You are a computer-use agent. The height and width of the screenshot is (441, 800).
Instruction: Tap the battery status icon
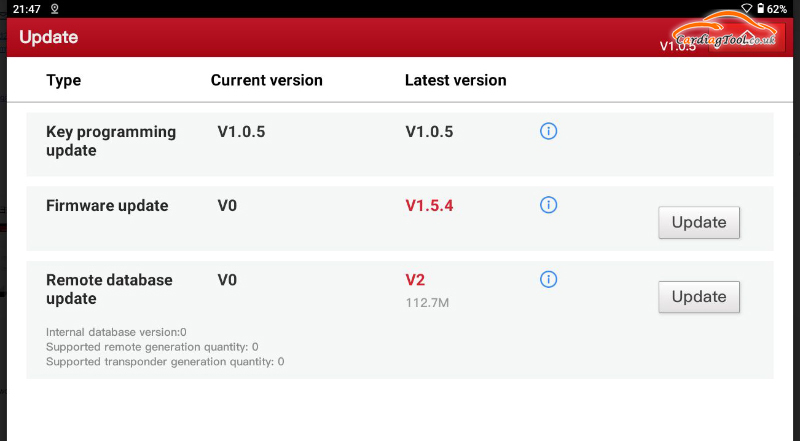(760, 9)
